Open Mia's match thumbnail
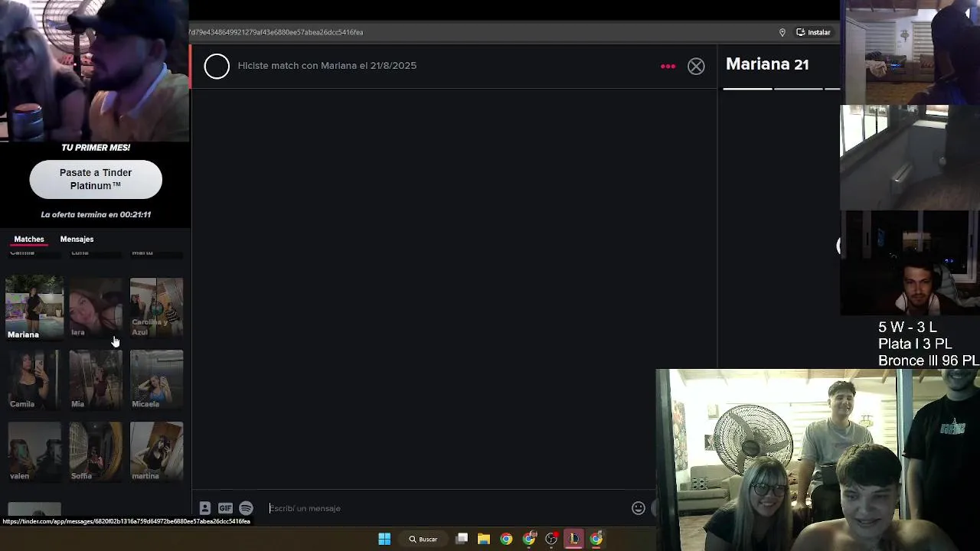Image resolution: width=980 pixels, height=551 pixels. (96, 380)
